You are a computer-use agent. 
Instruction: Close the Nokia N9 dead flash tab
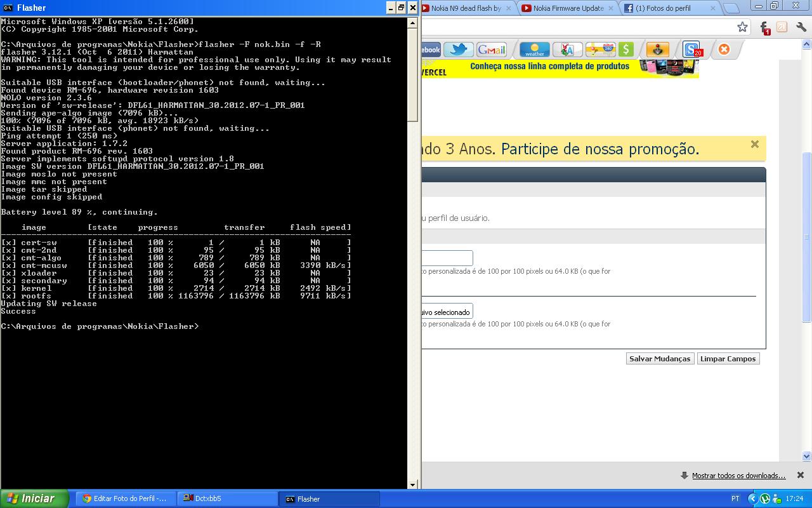[509, 8]
